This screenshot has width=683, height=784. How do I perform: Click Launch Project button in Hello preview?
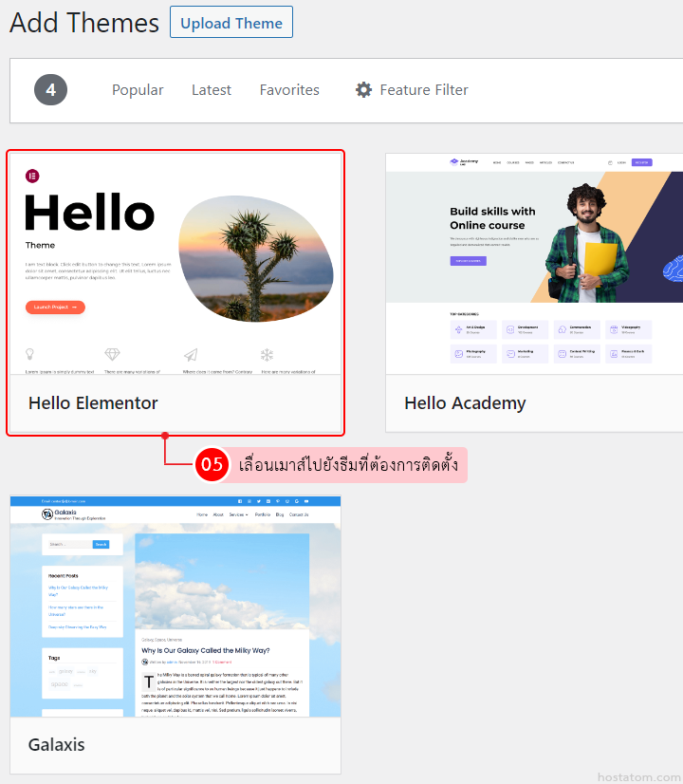coord(55,307)
